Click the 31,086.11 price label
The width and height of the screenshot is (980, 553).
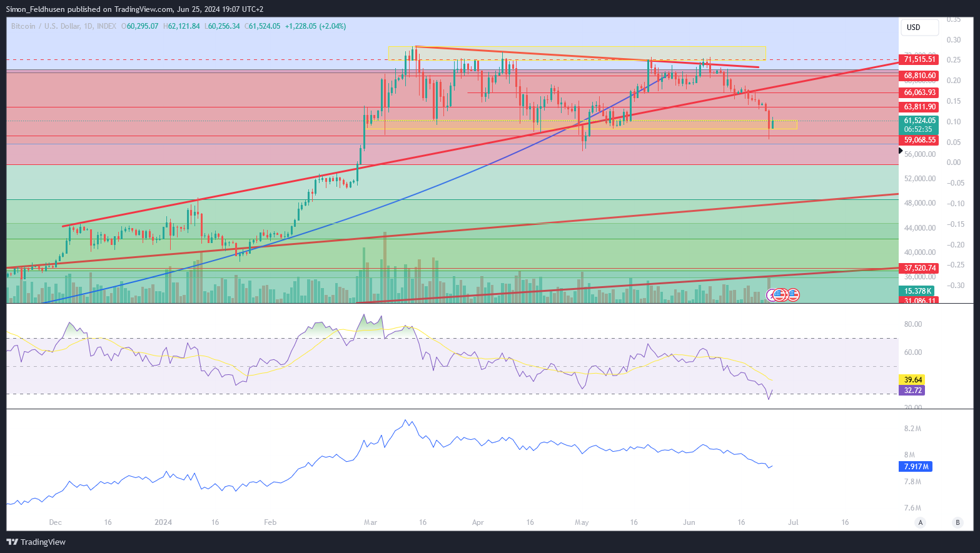pyautogui.click(x=919, y=301)
